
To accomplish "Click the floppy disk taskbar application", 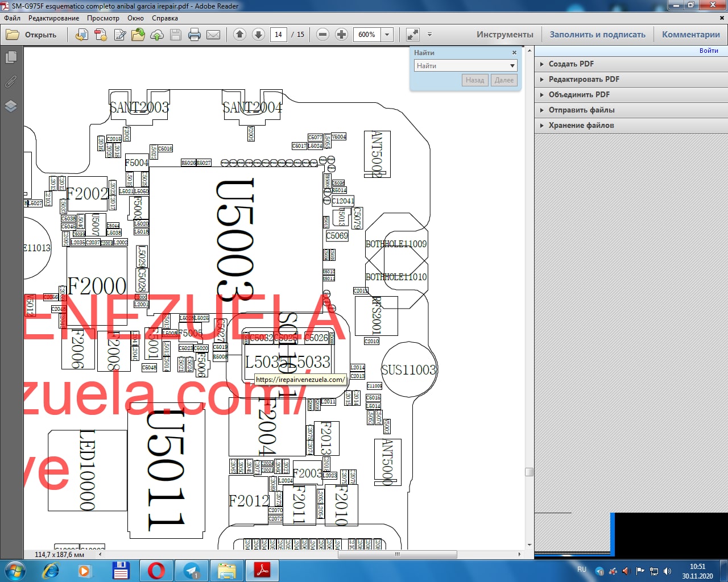I will 121,571.
